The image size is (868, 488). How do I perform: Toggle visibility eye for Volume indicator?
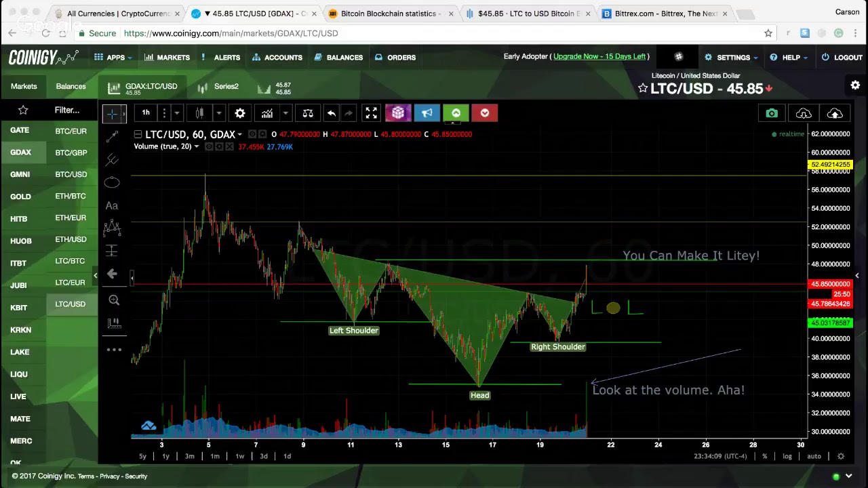coord(210,147)
